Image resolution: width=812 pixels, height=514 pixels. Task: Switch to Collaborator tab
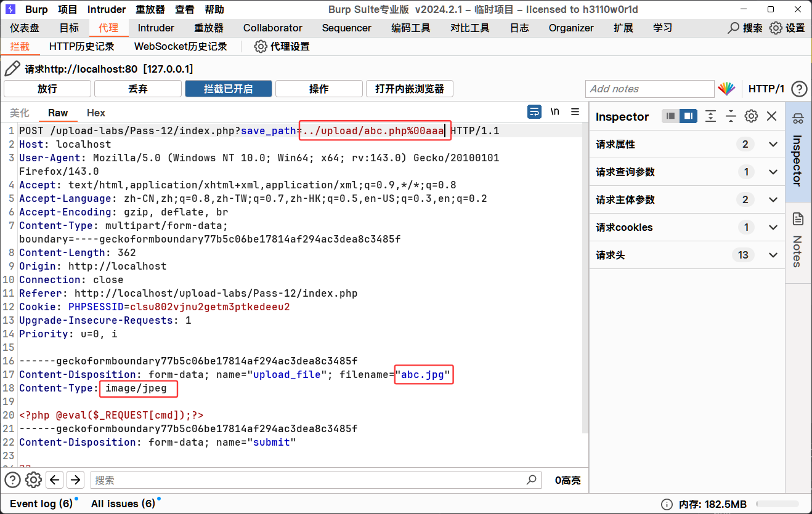(x=273, y=28)
